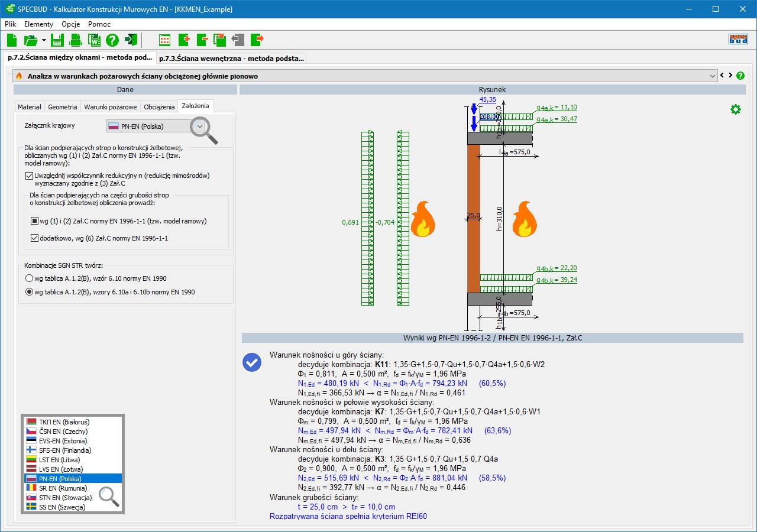Screen dimensions: 757x532
Task: Switch to the Warunki pożarowe tab
Action: (x=111, y=107)
